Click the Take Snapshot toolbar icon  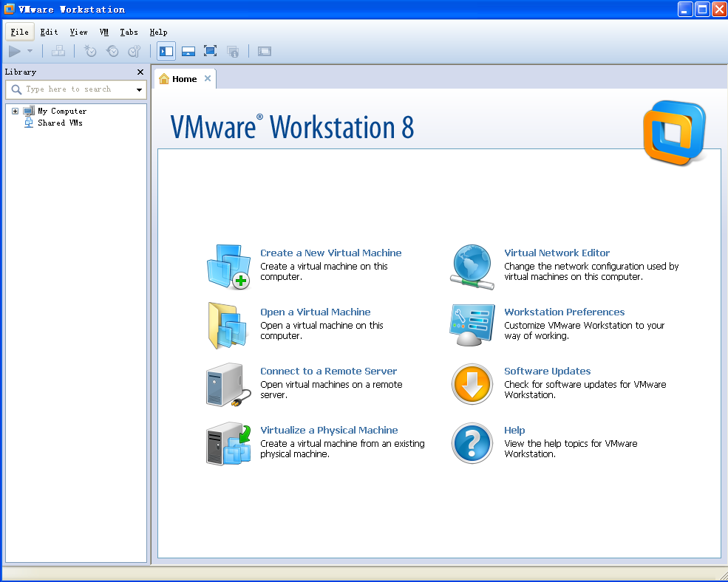click(90, 51)
